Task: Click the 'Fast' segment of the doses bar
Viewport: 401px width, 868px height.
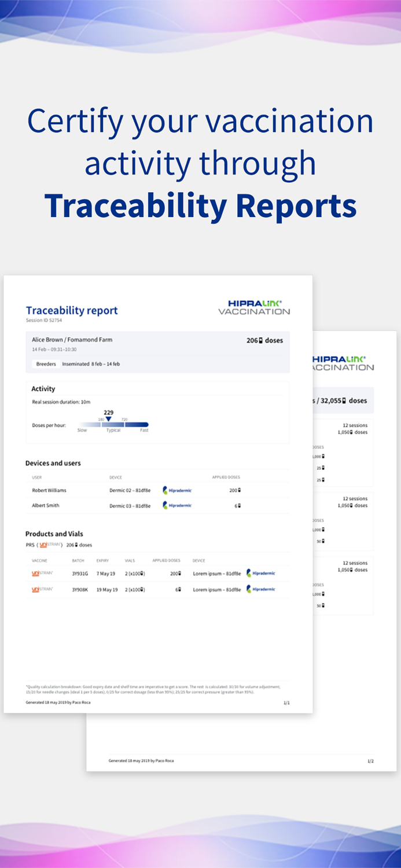Action: point(136,425)
